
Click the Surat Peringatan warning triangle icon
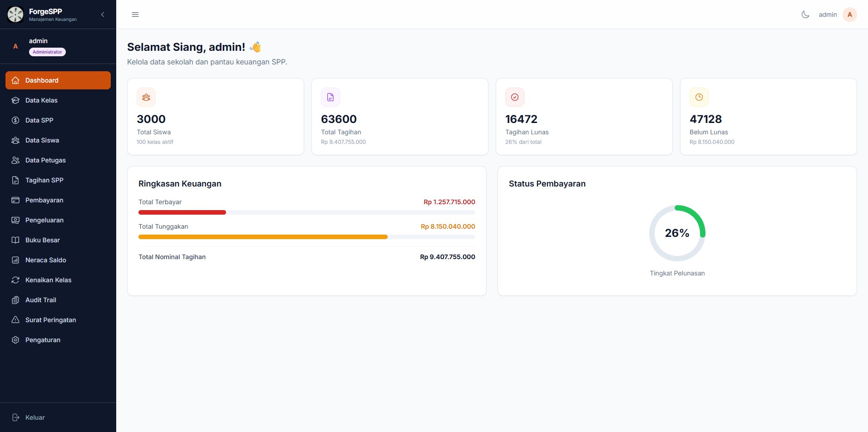click(x=15, y=320)
